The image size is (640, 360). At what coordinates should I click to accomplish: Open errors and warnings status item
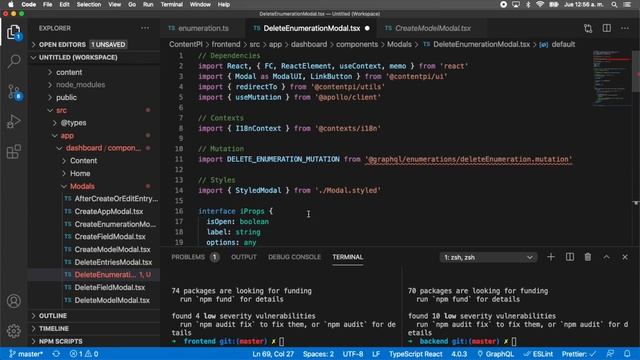point(84,354)
